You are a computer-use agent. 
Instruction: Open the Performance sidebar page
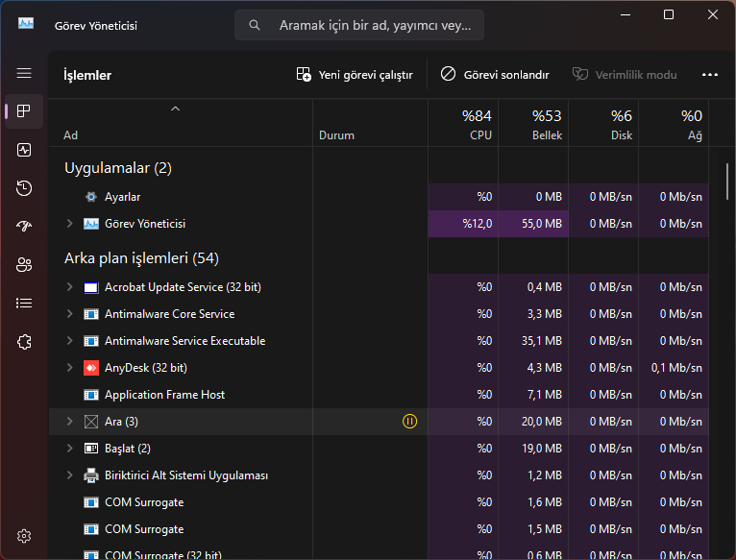(24, 150)
